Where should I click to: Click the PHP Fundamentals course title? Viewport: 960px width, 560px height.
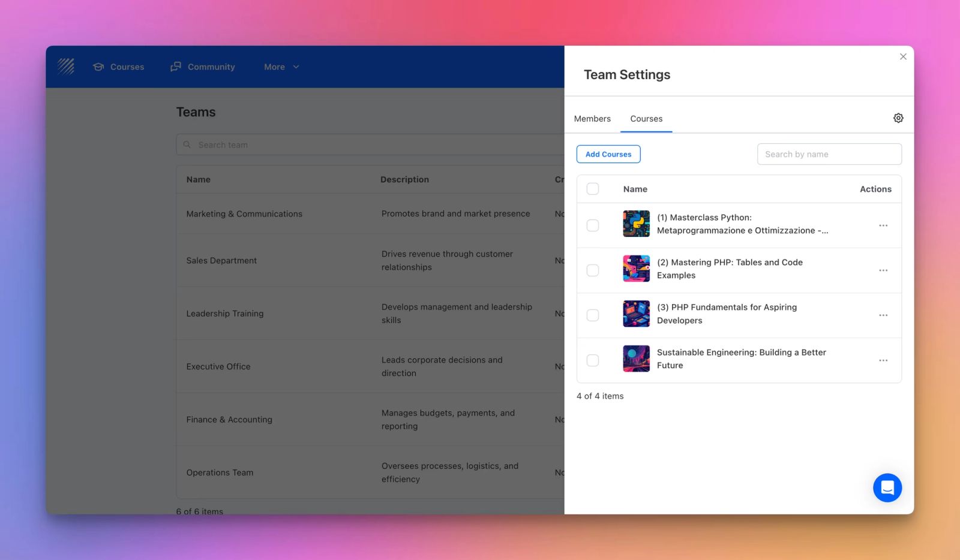[727, 314]
